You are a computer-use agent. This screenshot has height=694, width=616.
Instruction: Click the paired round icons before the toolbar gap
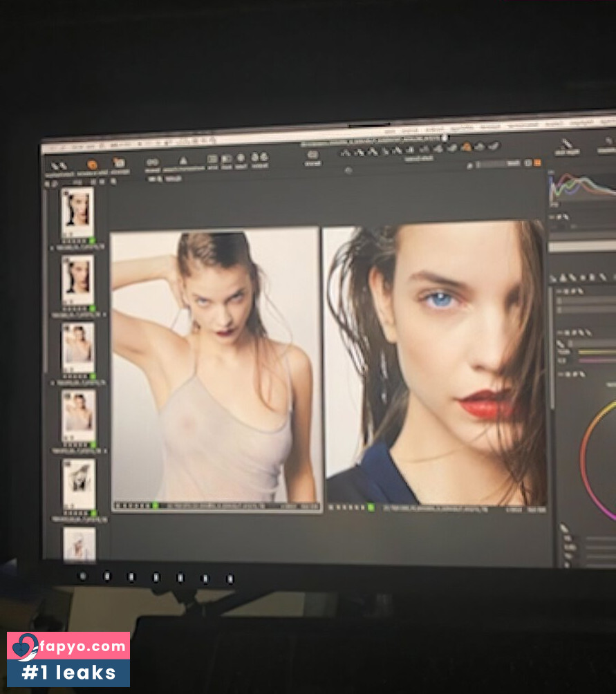260,157
